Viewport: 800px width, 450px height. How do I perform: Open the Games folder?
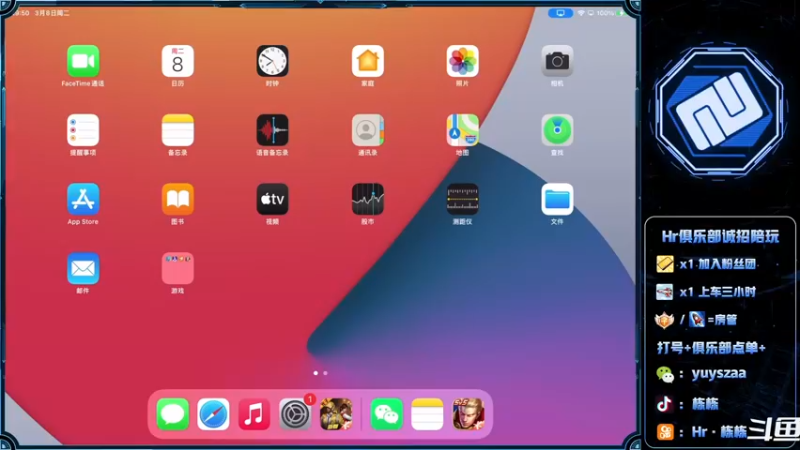point(178,268)
